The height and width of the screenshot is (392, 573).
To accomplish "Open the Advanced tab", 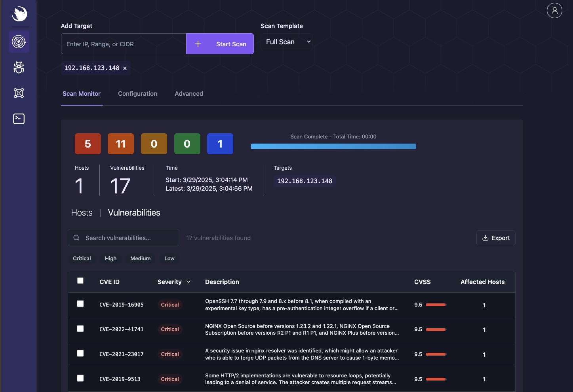I will click(x=188, y=94).
